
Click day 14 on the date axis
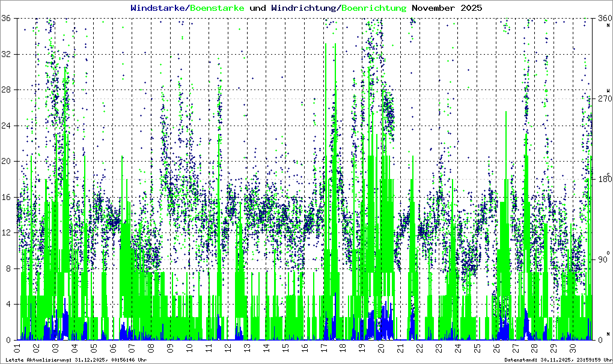pos(266,348)
